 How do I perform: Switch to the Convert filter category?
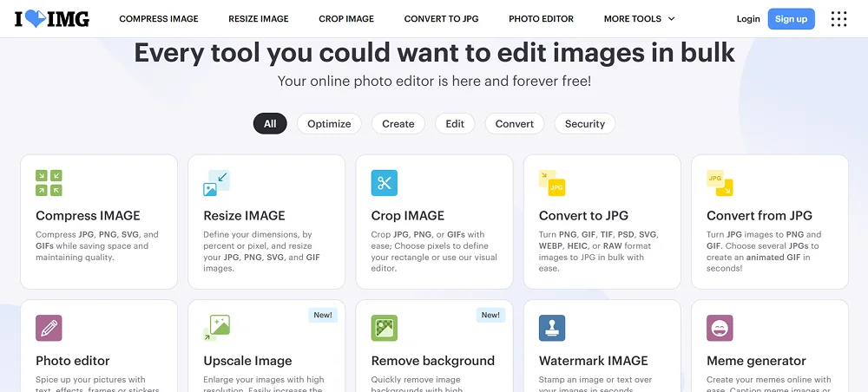pos(515,124)
